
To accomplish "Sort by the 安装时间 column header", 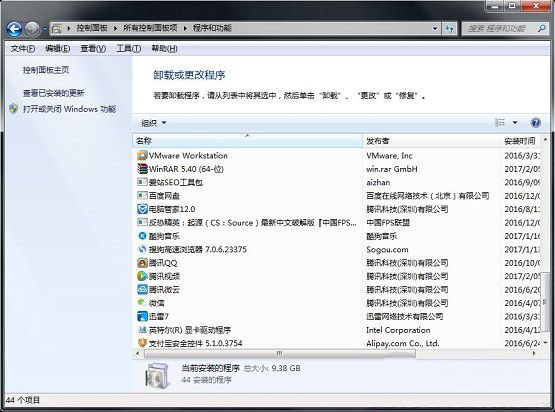I will coord(520,141).
